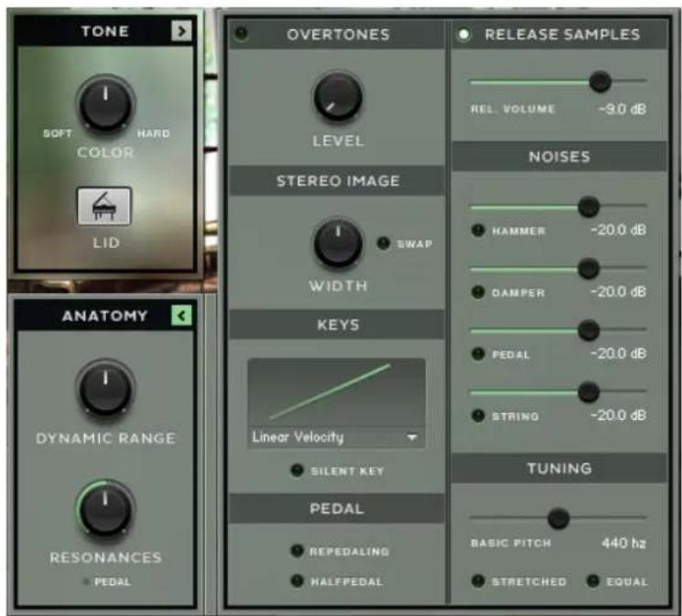The width and height of the screenshot is (682, 616).
Task: Collapse the Anatomy panel arrow
Action: point(181,316)
